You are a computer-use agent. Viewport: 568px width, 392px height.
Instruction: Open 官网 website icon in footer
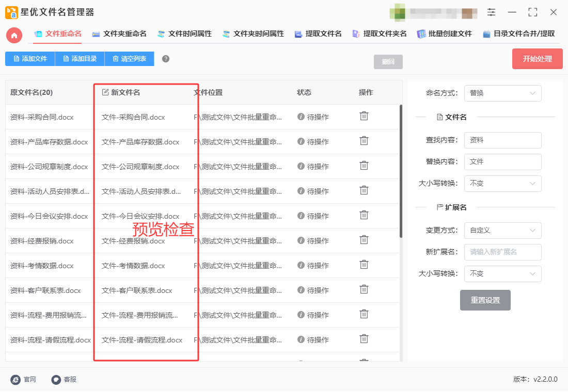[15, 380]
